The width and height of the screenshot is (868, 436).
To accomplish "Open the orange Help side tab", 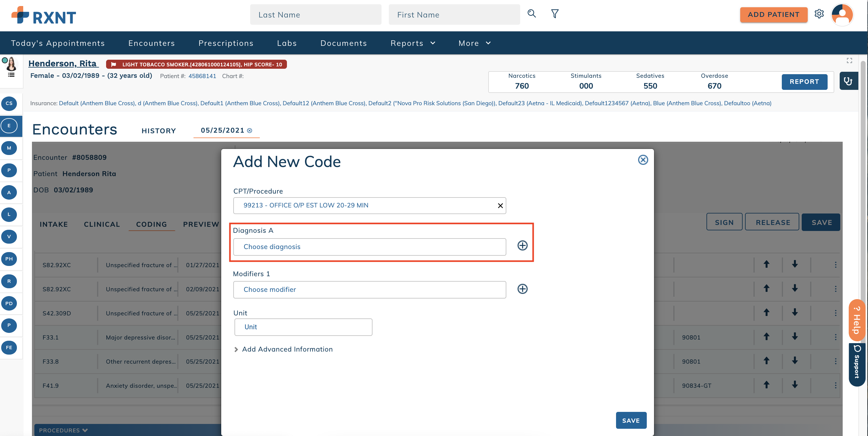I will pyautogui.click(x=857, y=320).
